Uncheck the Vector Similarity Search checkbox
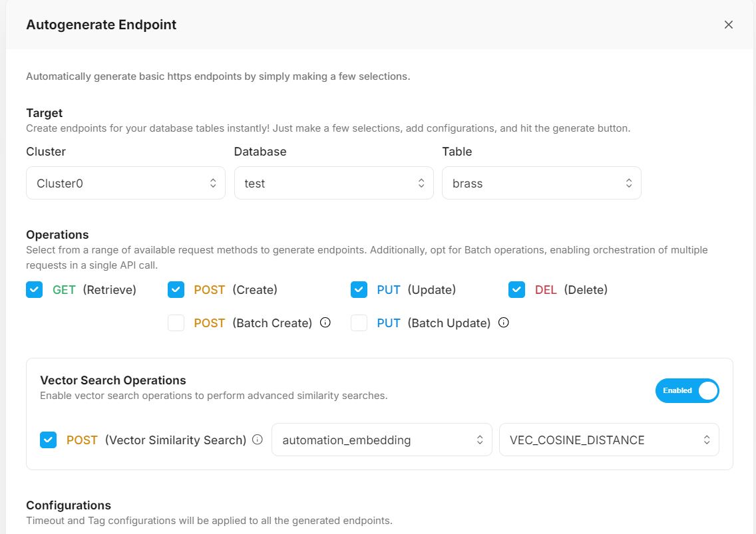 pos(48,440)
